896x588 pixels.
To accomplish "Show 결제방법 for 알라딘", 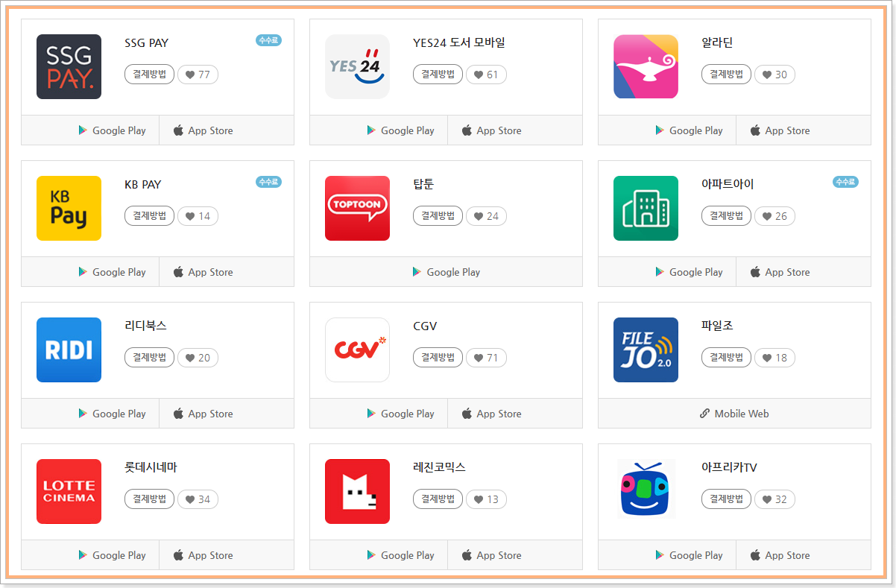I will [x=726, y=74].
